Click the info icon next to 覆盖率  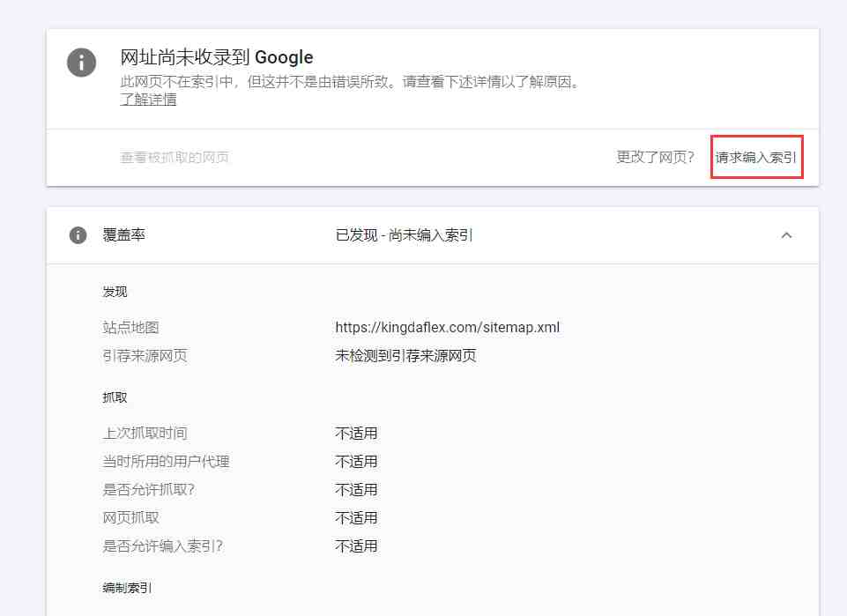pos(78,235)
